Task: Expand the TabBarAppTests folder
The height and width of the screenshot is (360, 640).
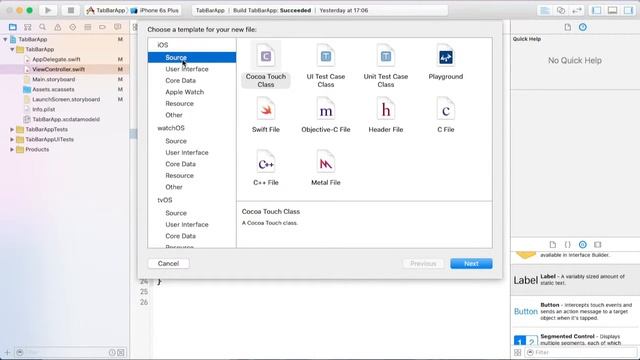Action: pos(12,129)
